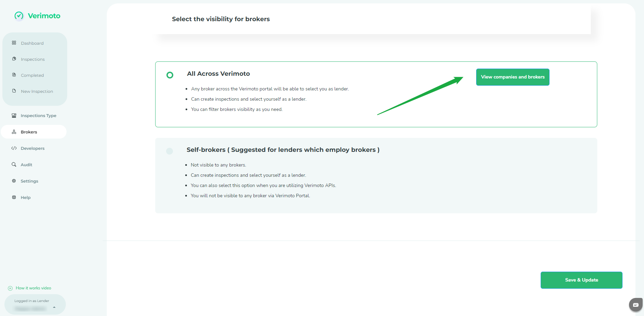Click the Logged in as Lender label

click(32, 301)
